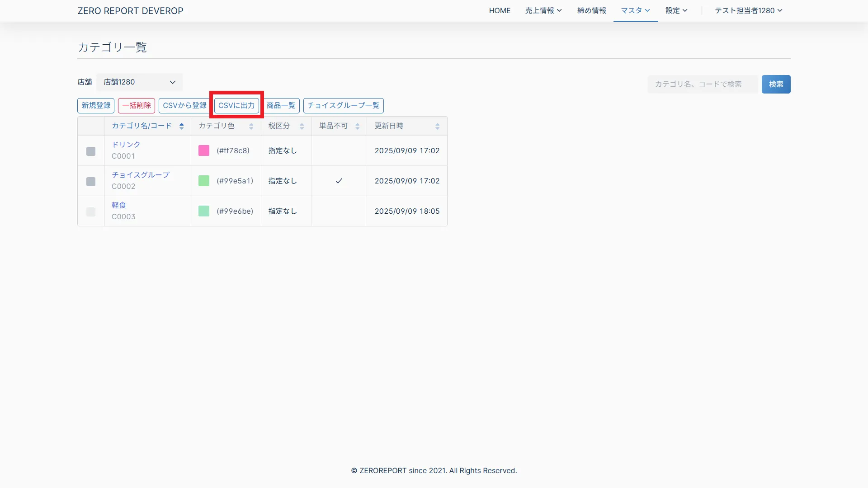868x488 pixels.
Task: Click the 税区分 column sort icon
Action: pyautogui.click(x=302, y=126)
